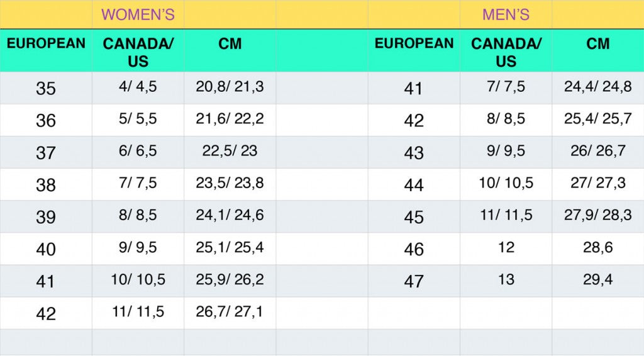Image resolution: width=644 pixels, height=356 pixels.
Task: Select the 27/ 27,3 centimeter cell
Action: click(x=597, y=184)
